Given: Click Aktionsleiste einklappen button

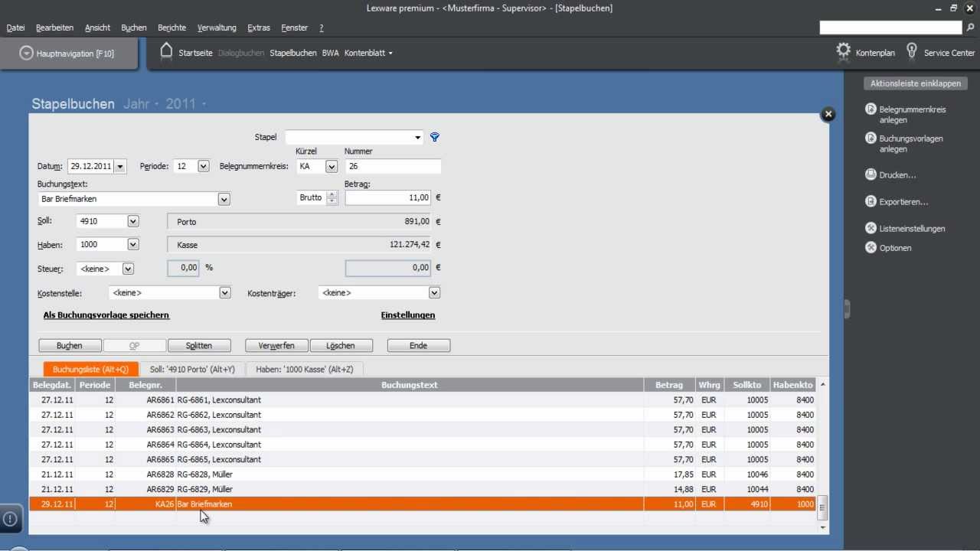Looking at the screenshot, I should coord(915,83).
